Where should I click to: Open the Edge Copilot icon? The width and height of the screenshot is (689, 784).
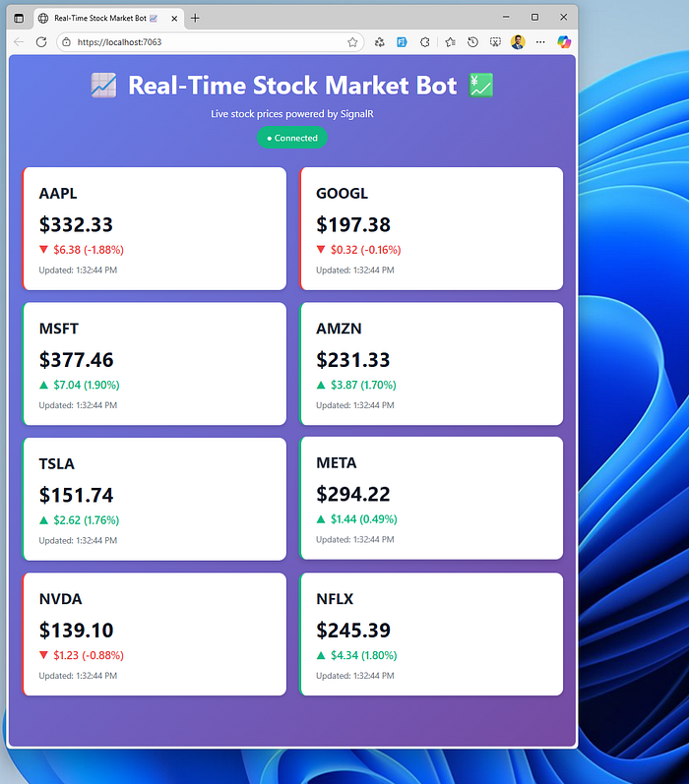(564, 42)
